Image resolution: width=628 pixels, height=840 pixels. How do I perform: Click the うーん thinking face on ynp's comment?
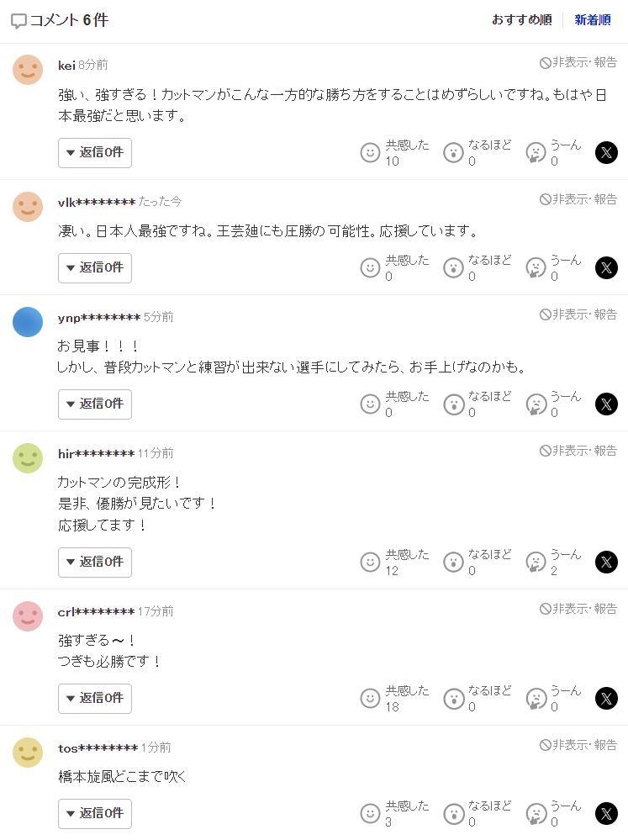click(x=536, y=404)
